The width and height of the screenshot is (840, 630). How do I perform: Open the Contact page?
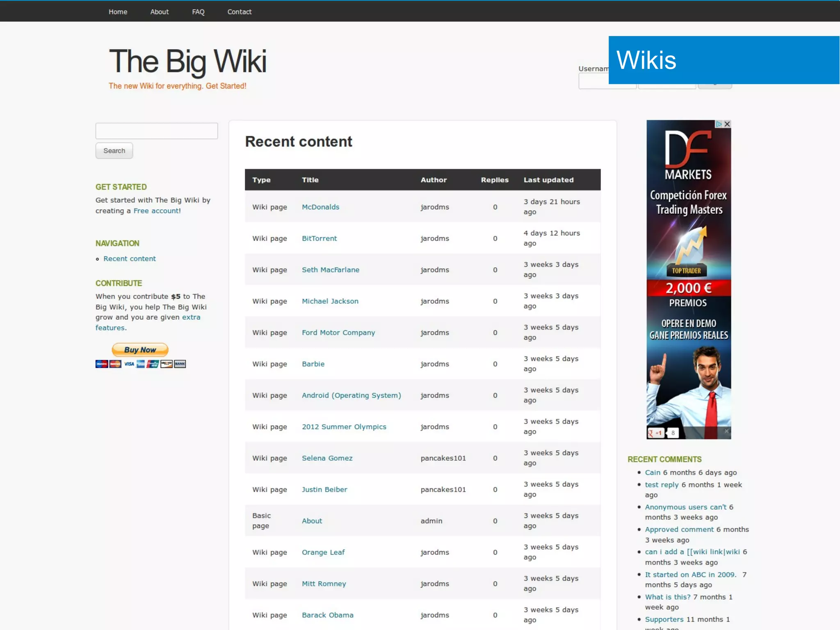point(240,12)
